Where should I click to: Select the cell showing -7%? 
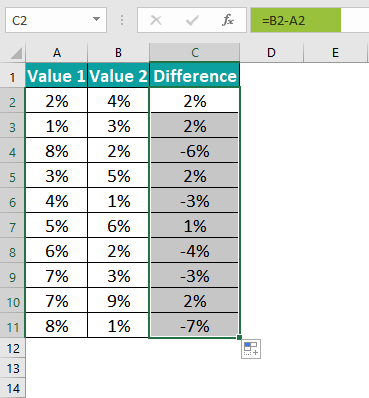pyautogui.click(x=195, y=326)
